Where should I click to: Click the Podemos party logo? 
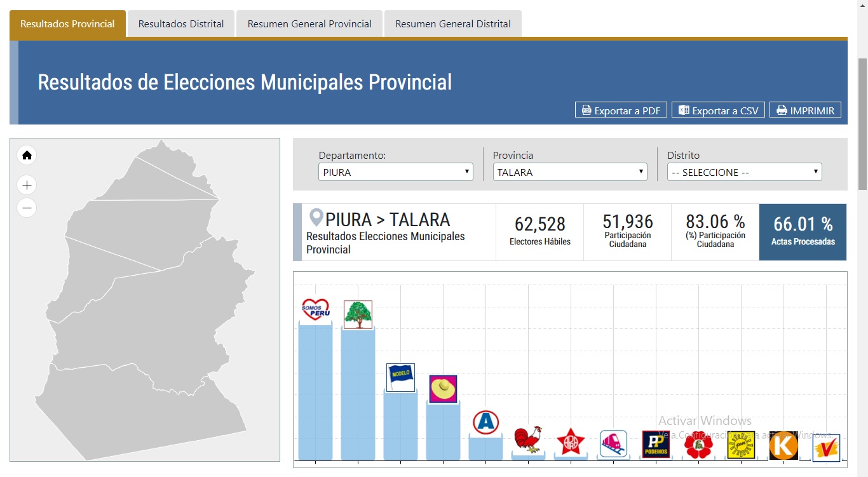pyautogui.click(x=656, y=444)
